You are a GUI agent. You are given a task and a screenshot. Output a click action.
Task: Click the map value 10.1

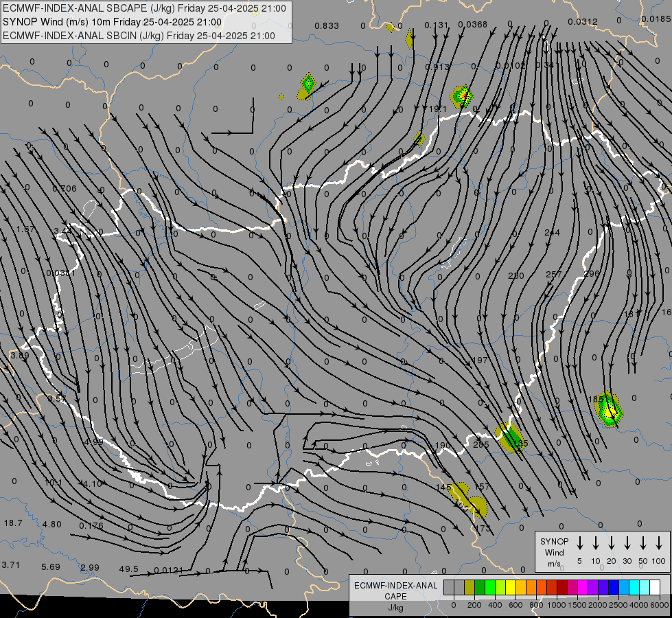click(x=54, y=483)
